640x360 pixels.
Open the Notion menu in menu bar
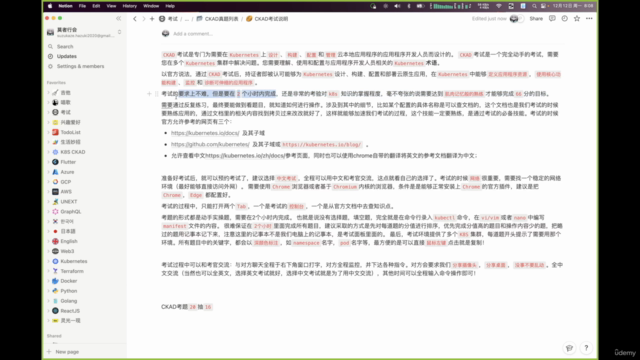point(65,6)
